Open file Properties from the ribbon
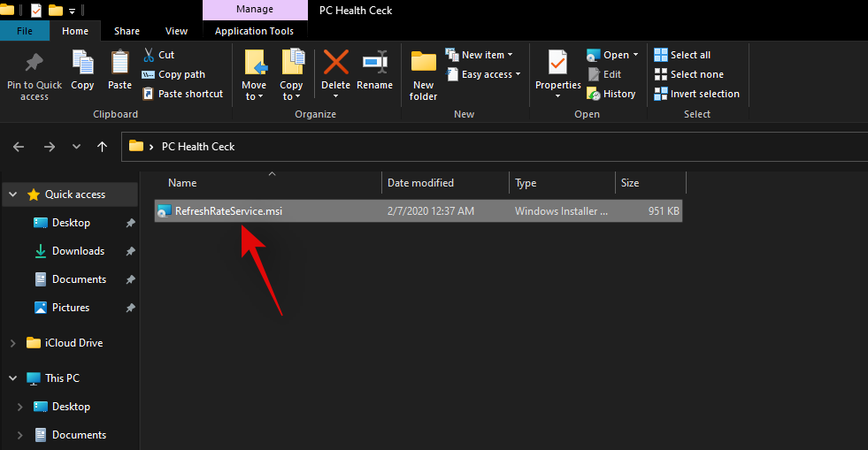 557,64
